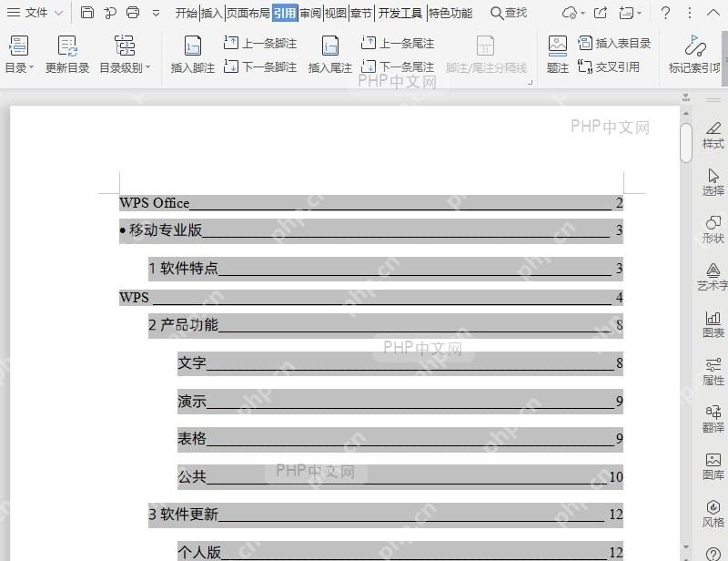
Task: Click 脚注/尾注分隔线 button
Action: tap(486, 55)
